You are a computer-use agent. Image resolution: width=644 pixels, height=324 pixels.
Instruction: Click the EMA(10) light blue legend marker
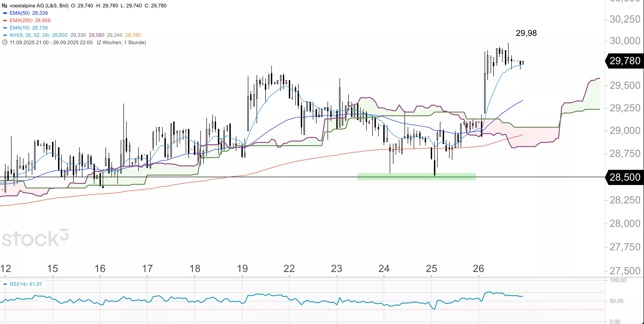5,28
